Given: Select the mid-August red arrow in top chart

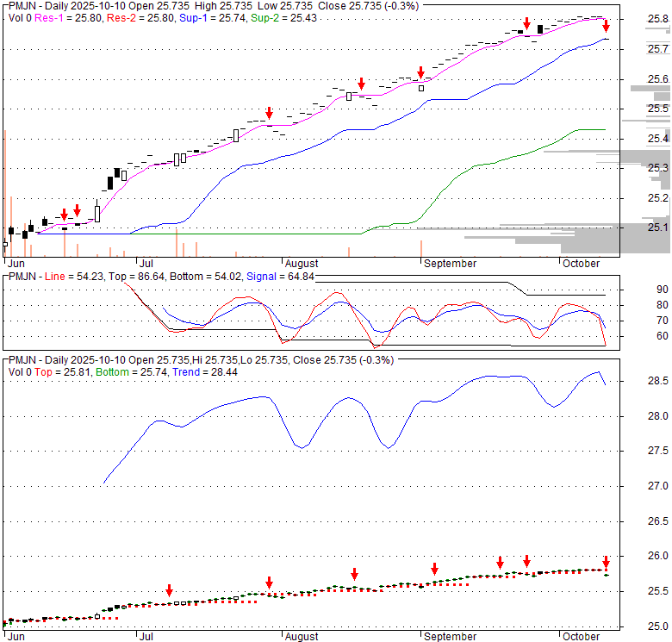Looking at the screenshot, I should pos(362,84).
